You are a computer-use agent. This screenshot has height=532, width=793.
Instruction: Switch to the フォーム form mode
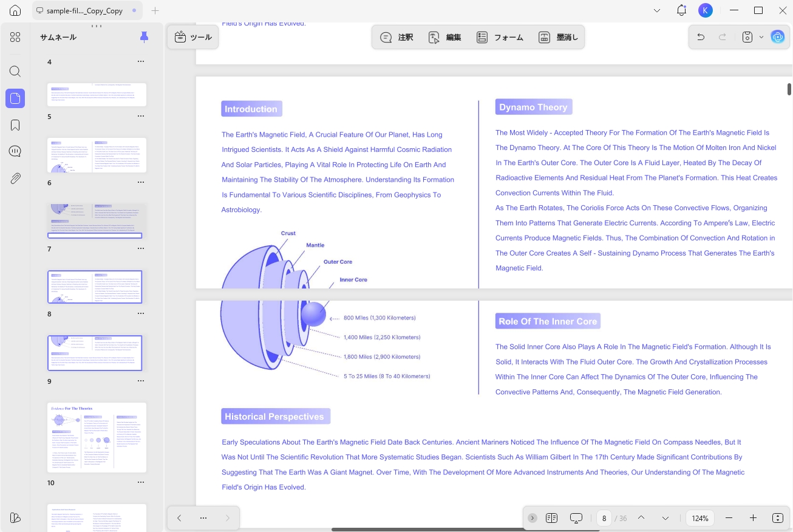click(x=500, y=37)
